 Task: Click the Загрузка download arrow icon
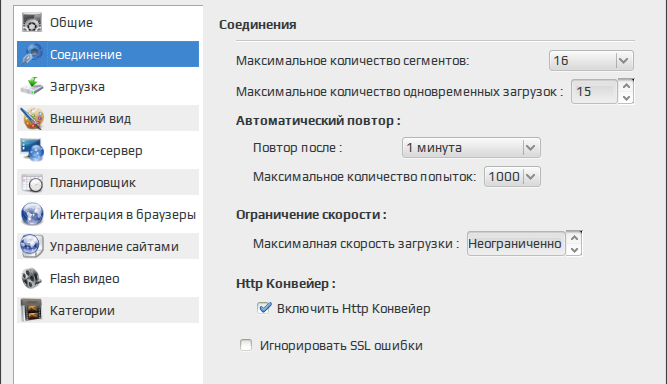coord(32,86)
